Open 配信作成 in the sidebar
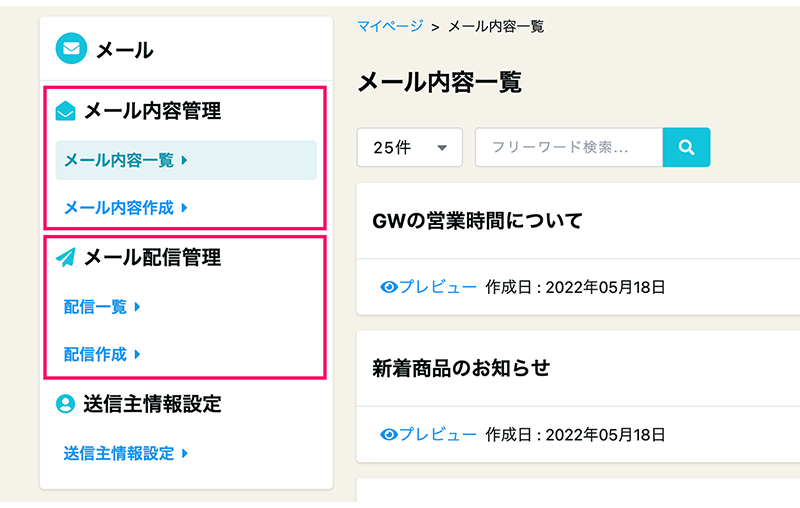The width and height of the screenshot is (800, 508). pyautogui.click(x=96, y=354)
